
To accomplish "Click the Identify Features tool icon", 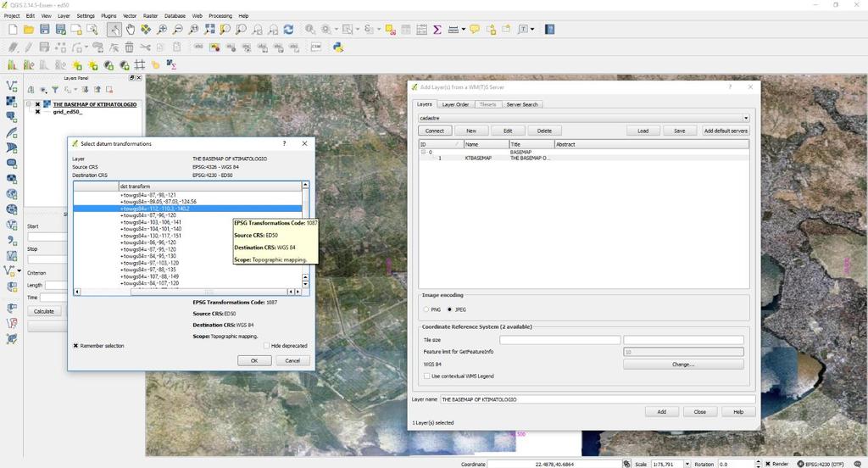I will coord(310,30).
